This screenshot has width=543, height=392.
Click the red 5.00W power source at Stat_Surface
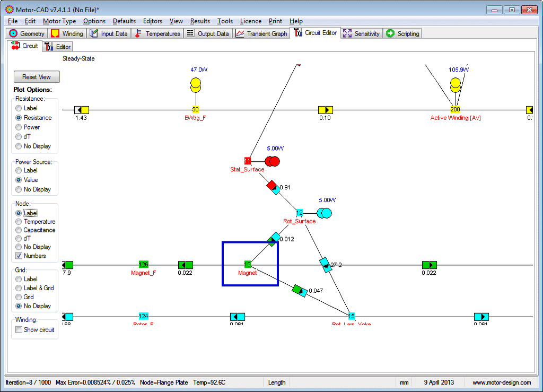click(272, 161)
